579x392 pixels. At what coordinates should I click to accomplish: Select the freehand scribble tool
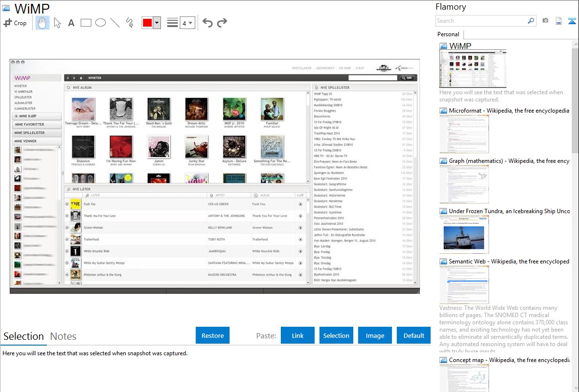[130, 23]
